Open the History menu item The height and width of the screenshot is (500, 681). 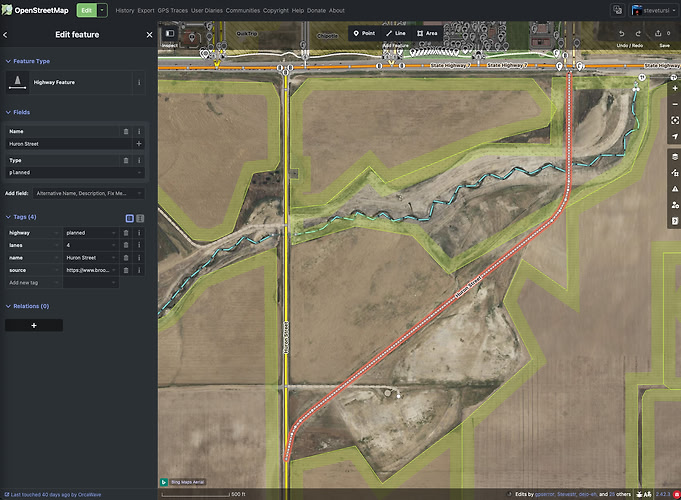point(125,10)
